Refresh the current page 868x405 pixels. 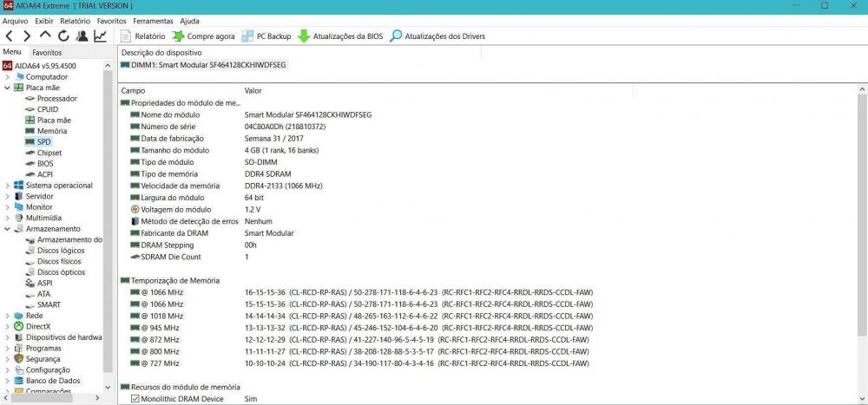[63, 36]
